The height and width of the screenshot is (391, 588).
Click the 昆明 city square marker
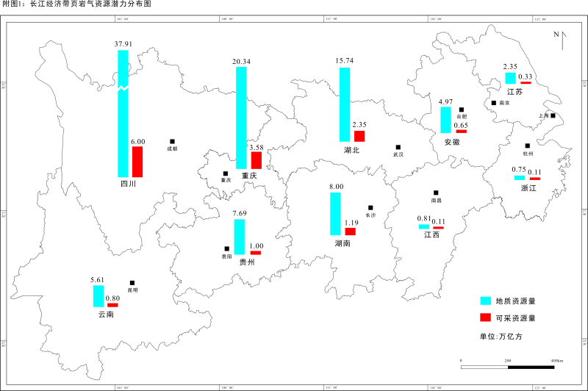(x=133, y=282)
